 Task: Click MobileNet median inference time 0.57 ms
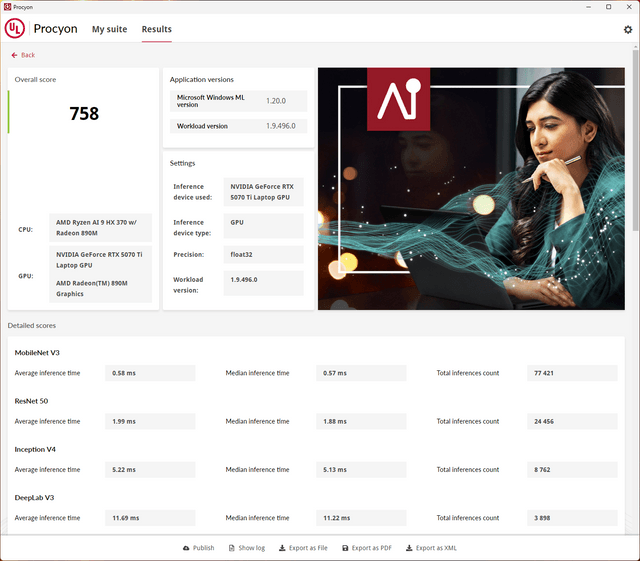coord(361,373)
